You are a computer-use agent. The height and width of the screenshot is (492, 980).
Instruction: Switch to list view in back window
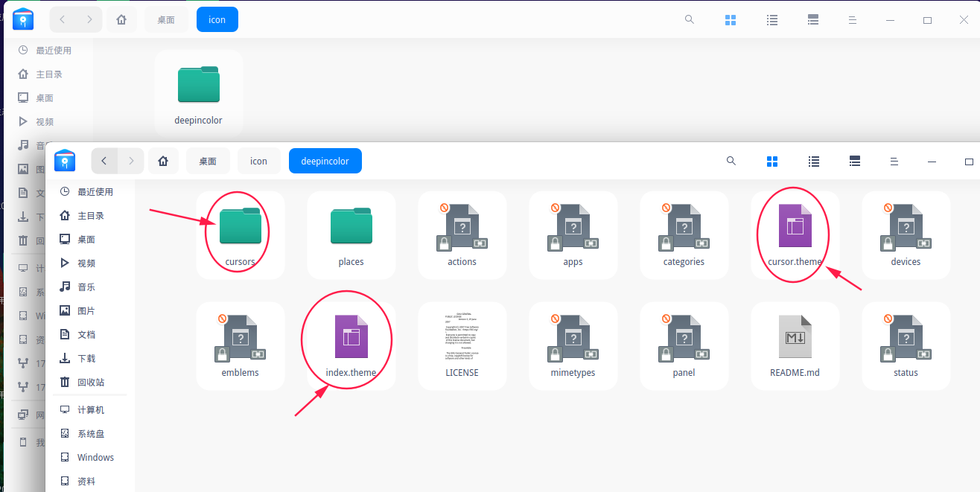(x=773, y=20)
